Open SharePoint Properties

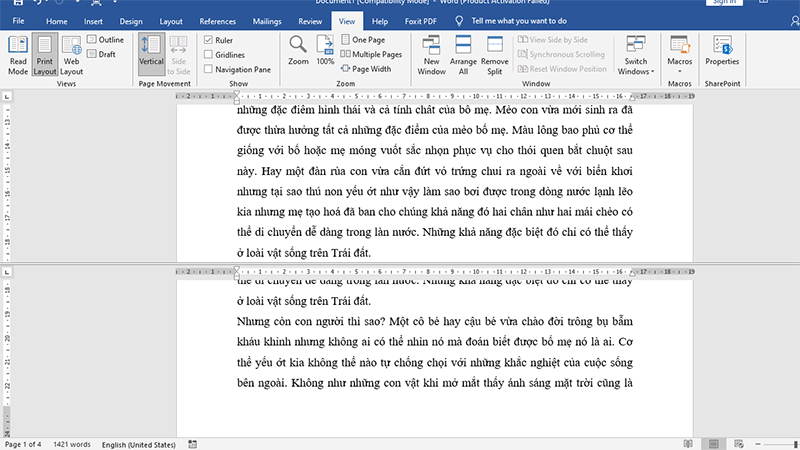pos(721,53)
